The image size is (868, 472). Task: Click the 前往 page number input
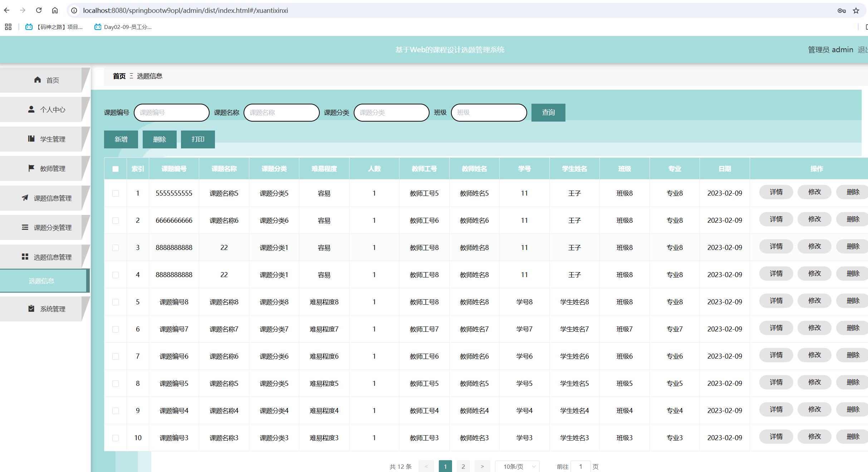click(x=580, y=466)
